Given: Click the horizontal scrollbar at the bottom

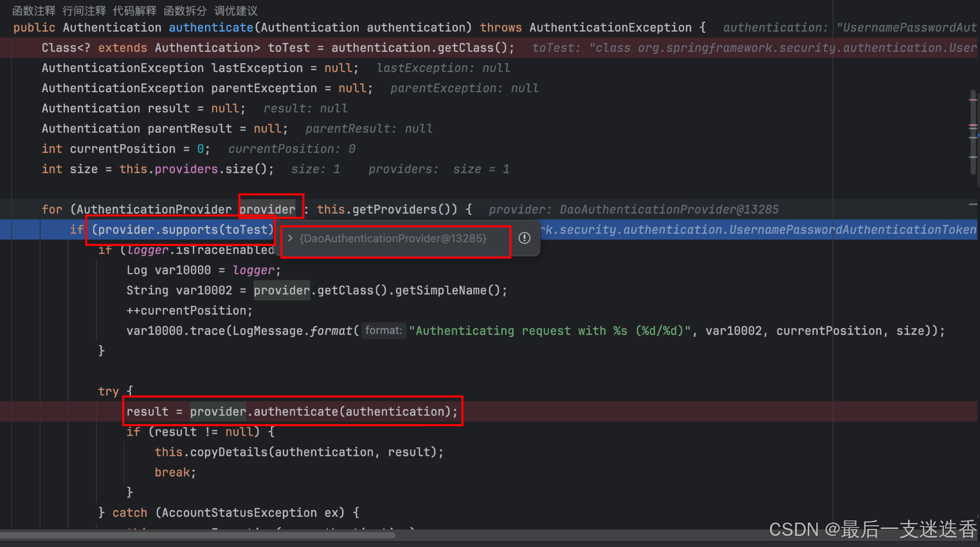Looking at the screenshot, I should pyautogui.click(x=199, y=535).
